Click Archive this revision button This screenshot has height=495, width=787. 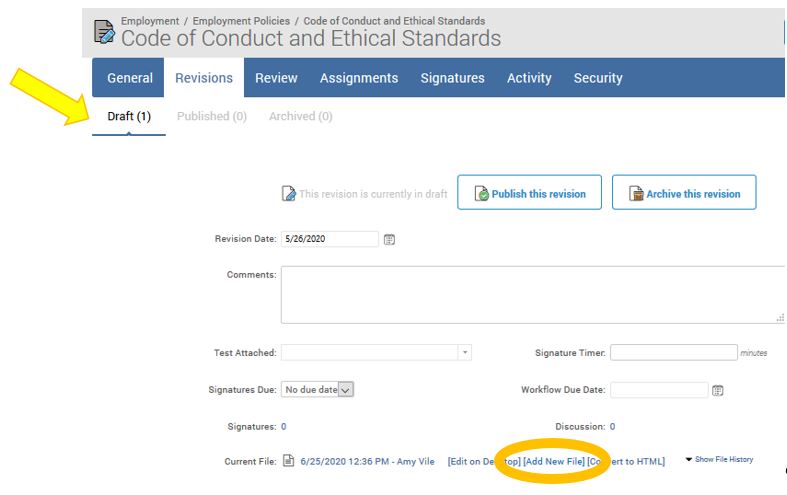point(684,192)
